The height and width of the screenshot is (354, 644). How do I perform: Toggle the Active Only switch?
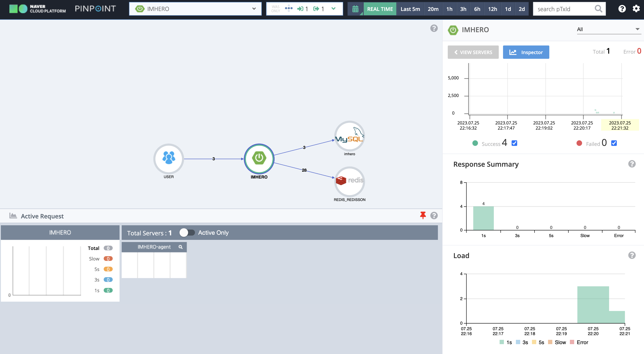pos(187,233)
